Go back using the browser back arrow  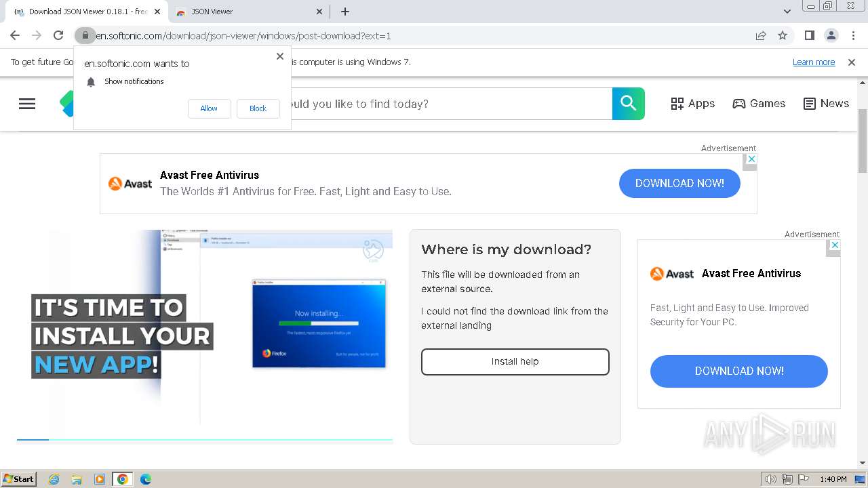tap(15, 35)
